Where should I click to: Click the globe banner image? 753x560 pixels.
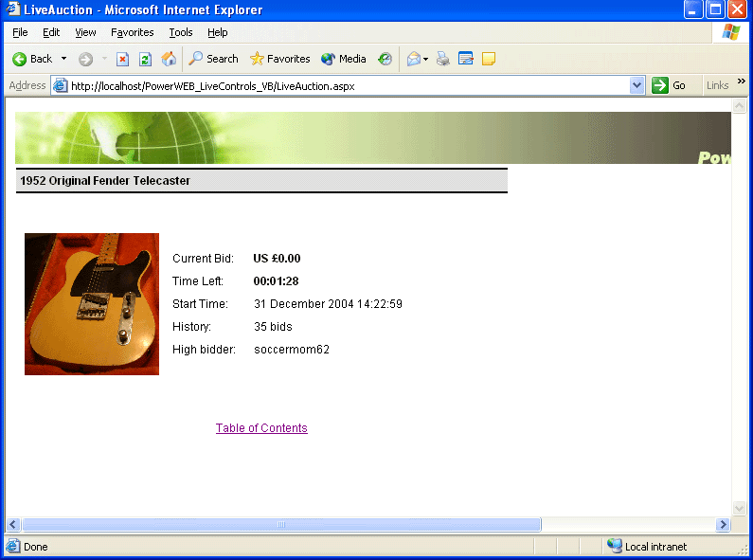[x=373, y=137]
